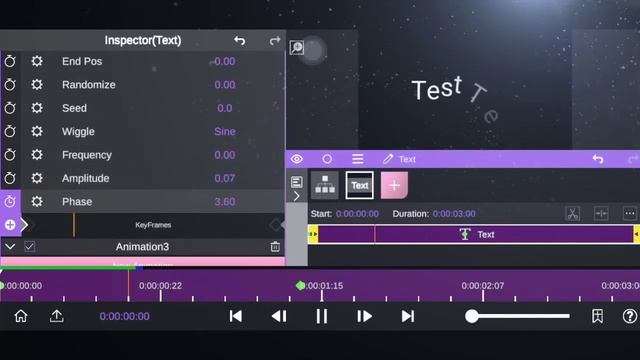Skip to the start of the timeline
Viewport: 640px width, 360px height.
coord(236,316)
